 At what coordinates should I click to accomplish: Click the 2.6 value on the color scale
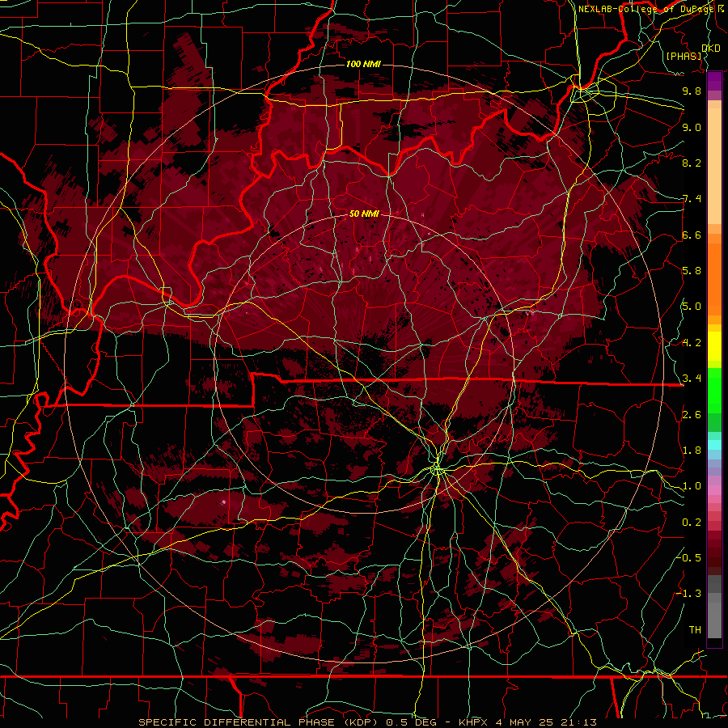(692, 415)
